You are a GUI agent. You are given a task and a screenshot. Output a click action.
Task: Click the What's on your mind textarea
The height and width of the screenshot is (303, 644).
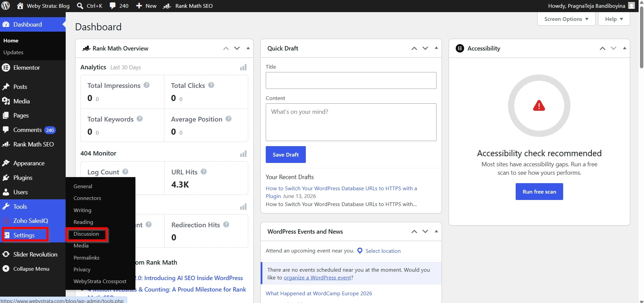click(x=351, y=122)
